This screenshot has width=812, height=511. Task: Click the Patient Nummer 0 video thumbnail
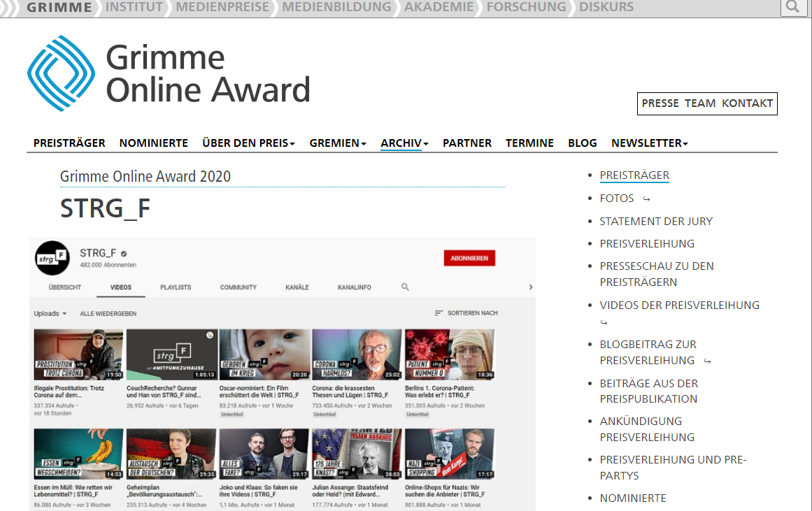[x=450, y=354]
